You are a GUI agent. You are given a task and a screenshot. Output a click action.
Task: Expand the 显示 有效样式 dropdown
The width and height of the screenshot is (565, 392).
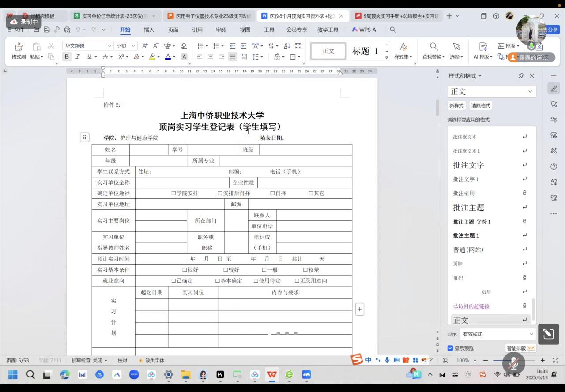497,334
